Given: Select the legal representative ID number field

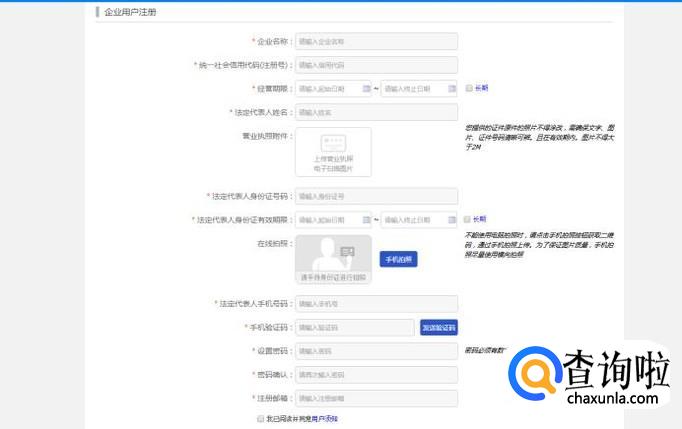Looking at the screenshot, I should coord(376,196).
